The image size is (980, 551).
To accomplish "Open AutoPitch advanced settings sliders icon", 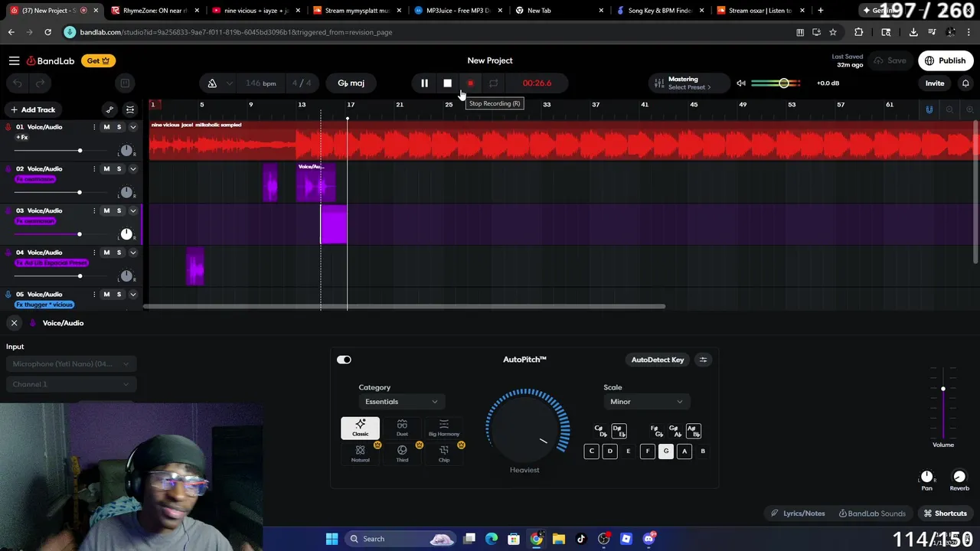I will click(703, 360).
